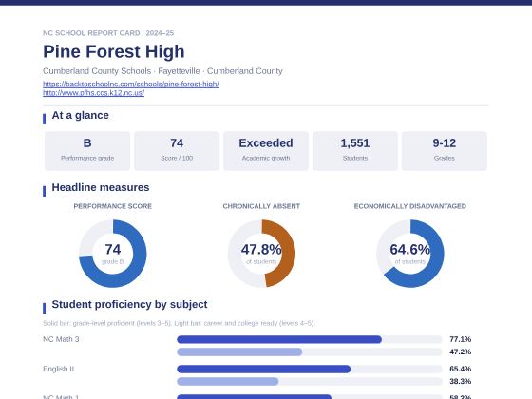Click the chronically absent donut showing 47.8%
The image size is (532, 399).
[261, 254]
